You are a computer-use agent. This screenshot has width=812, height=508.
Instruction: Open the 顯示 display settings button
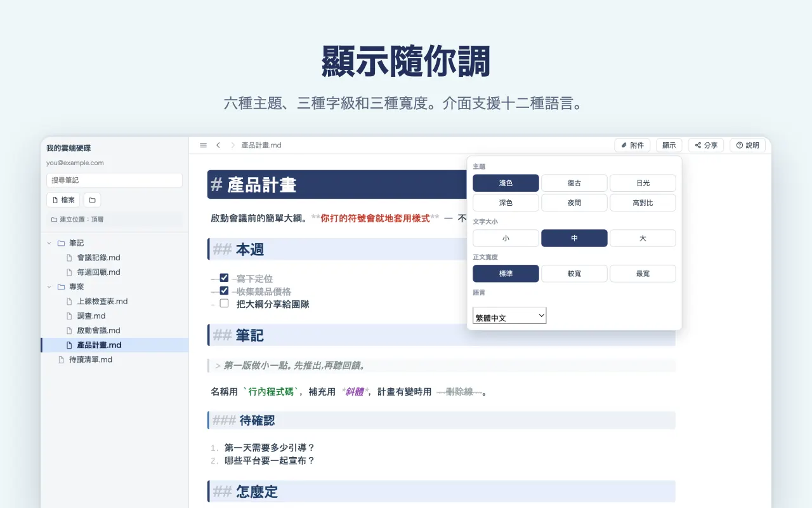coord(669,145)
